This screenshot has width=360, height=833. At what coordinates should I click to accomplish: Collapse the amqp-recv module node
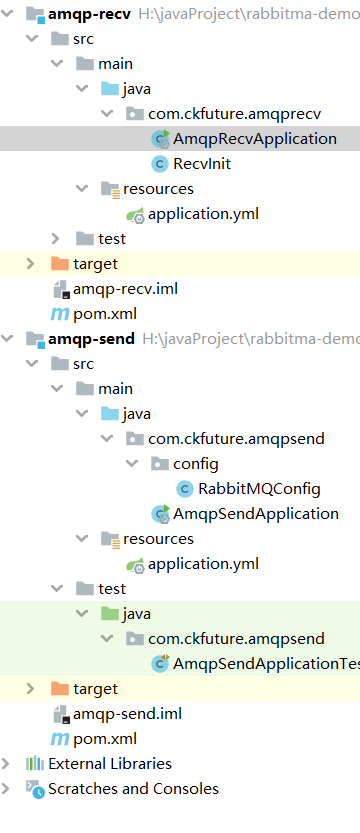(7, 14)
